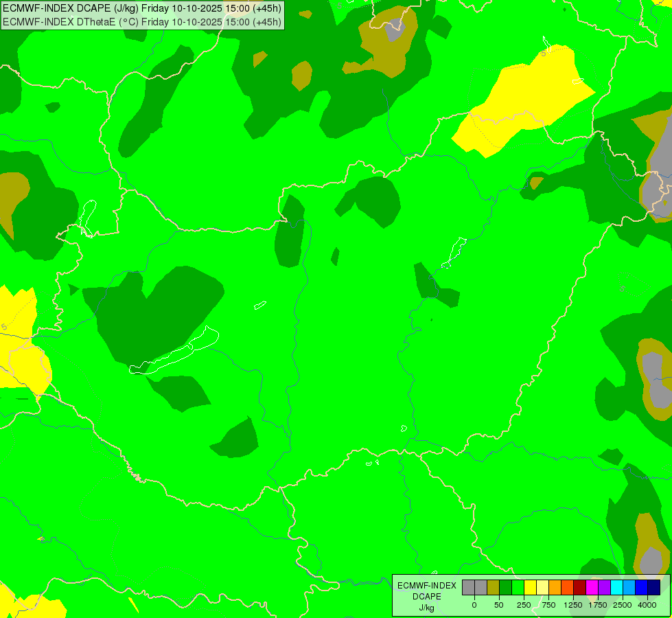Click the ECMWF-INDEX legend label
Screen dimensions: 672x618
(x=427, y=586)
